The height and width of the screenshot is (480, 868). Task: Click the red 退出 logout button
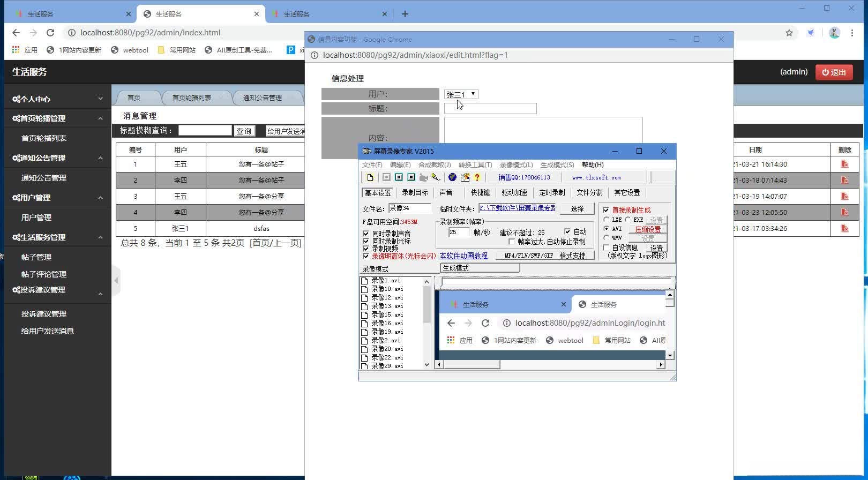point(834,72)
